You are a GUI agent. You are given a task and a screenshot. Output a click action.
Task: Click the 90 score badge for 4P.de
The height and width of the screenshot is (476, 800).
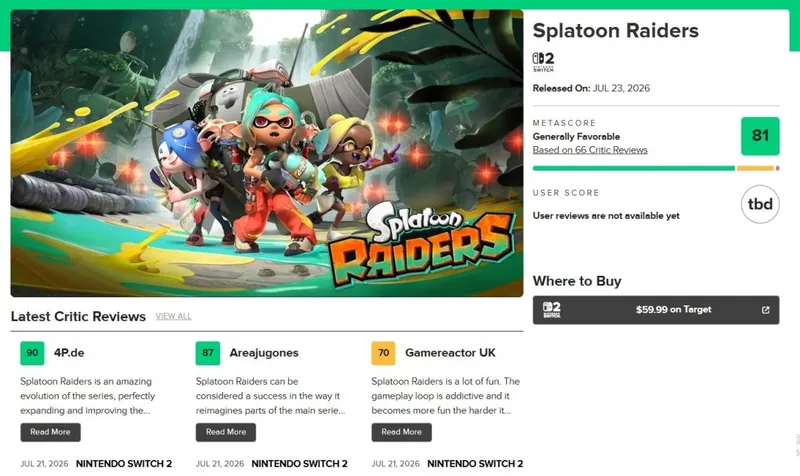point(32,353)
